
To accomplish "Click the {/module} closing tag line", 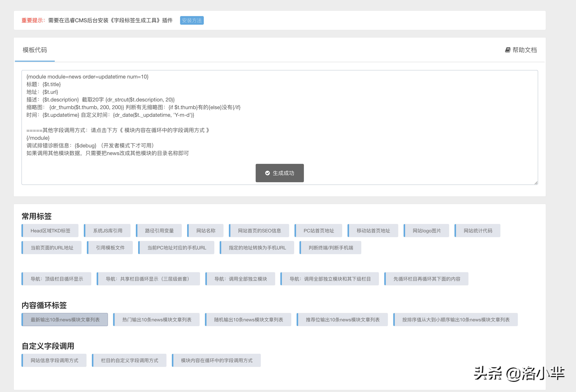I will pos(38,138).
